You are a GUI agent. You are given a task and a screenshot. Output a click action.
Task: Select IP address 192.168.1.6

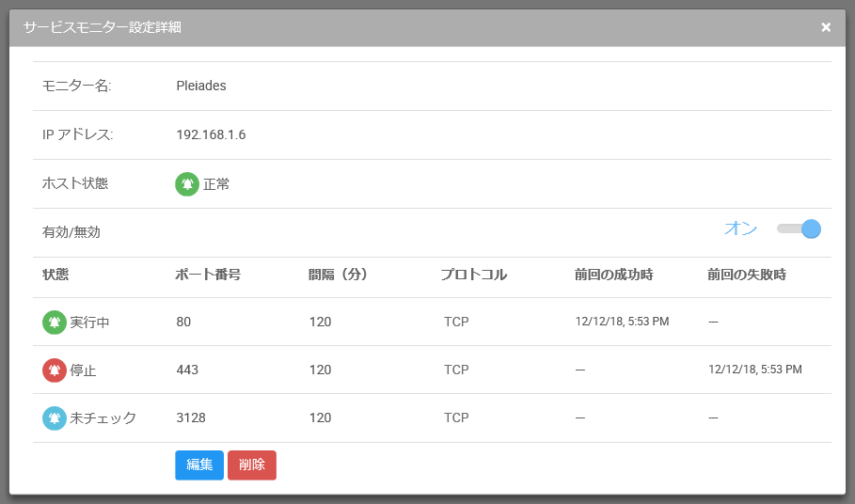click(x=211, y=134)
